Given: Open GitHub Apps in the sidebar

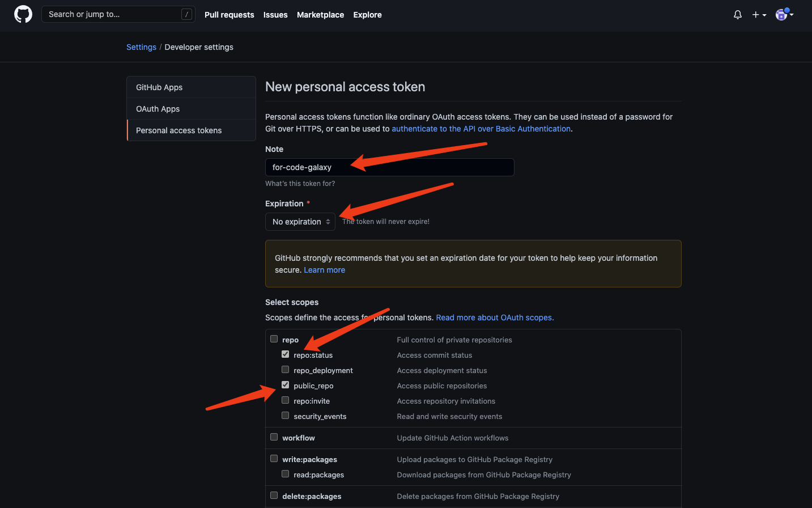Looking at the screenshot, I should click(159, 87).
